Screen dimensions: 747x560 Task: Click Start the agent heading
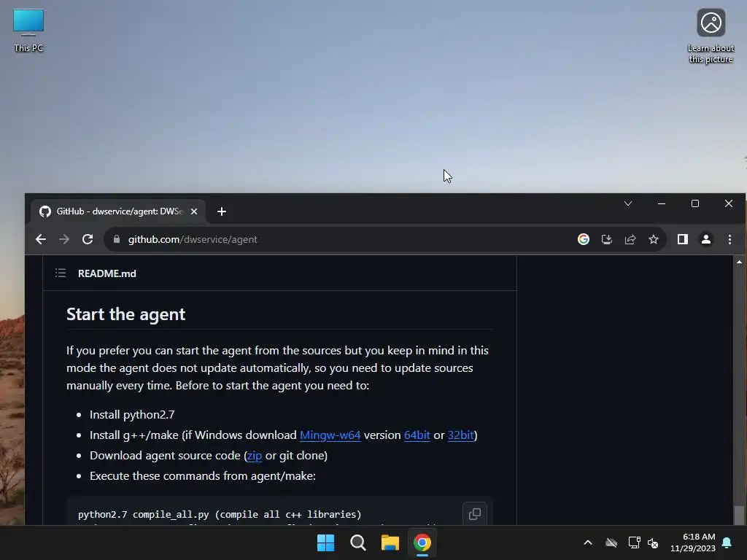click(x=125, y=314)
